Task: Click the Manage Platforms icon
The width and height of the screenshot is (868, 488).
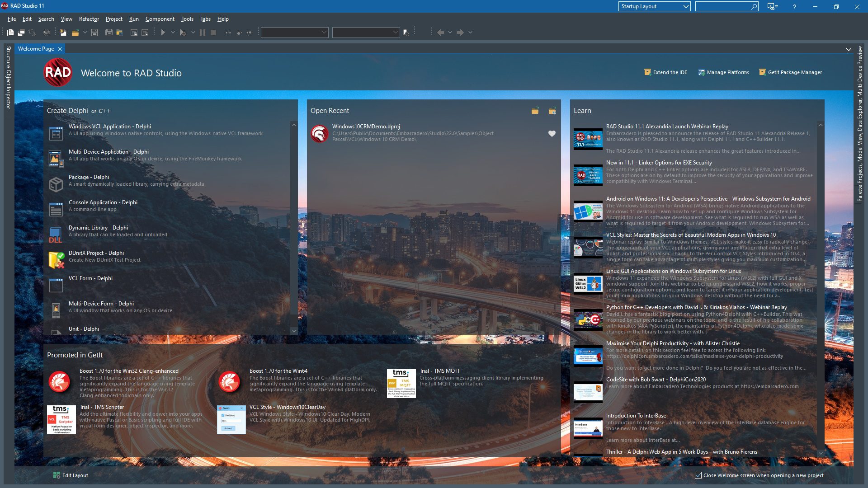Action: (x=701, y=72)
